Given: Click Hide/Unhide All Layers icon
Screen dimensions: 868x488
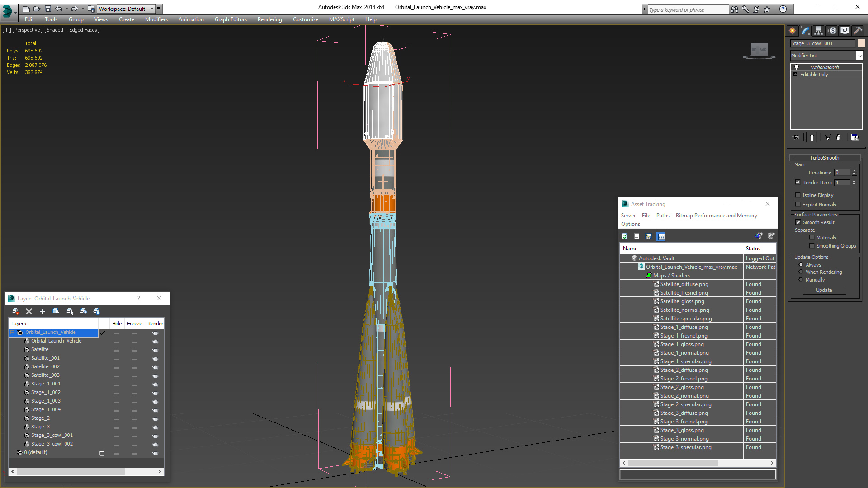Looking at the screenshot, I should click(x=83, y=311).
